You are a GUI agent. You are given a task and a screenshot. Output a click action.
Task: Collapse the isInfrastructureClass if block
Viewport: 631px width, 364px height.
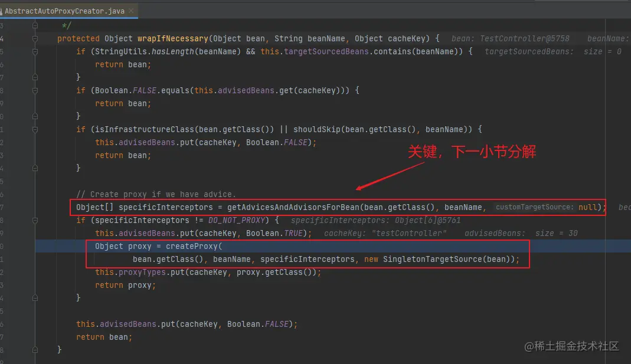point(35,130)
